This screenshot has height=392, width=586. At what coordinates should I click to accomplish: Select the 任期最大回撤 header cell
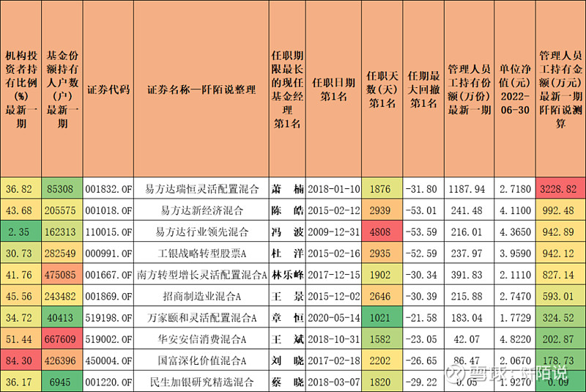pyautogui.click(x=423, y=89)
